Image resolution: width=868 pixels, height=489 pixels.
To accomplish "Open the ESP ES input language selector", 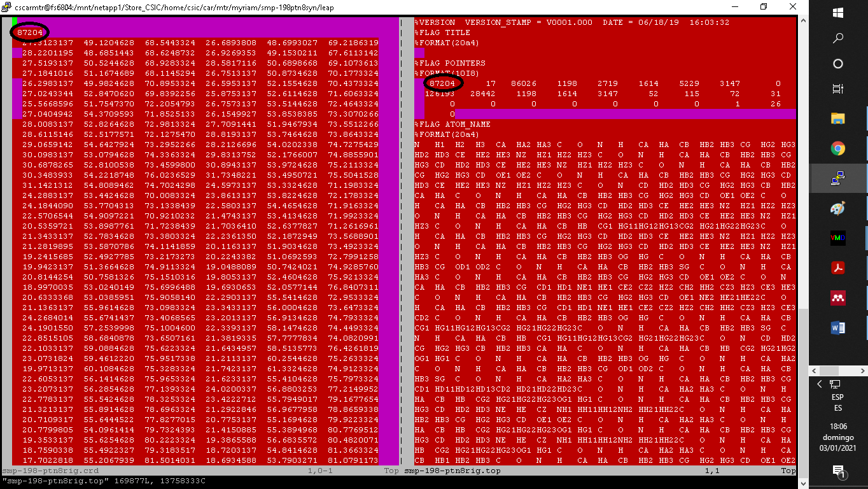I will pyautogui.click(x=838, y=402).
